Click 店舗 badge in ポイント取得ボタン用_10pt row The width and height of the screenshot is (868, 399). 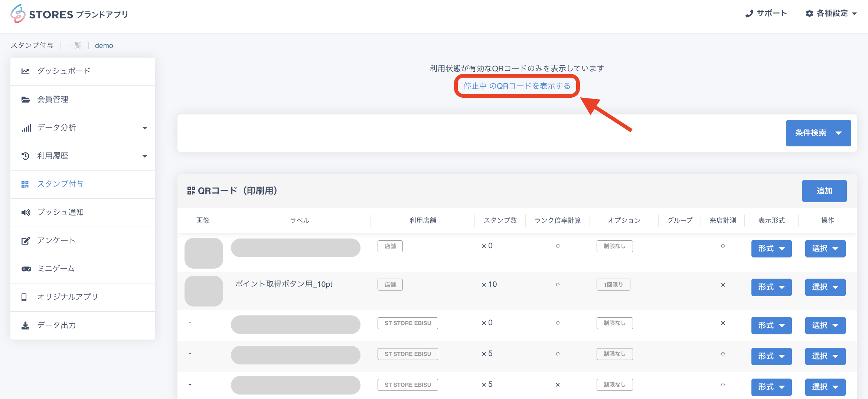tap(390, 285)
